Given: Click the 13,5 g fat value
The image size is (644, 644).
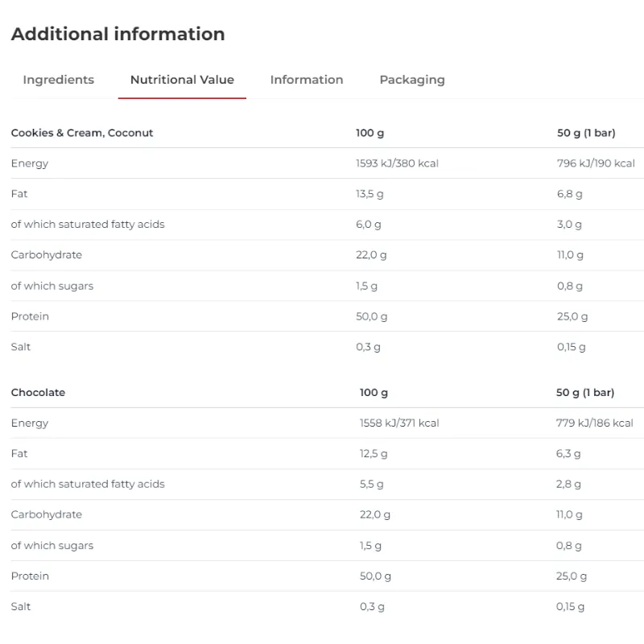Looking at the screenshot, I should coord(369,194).
